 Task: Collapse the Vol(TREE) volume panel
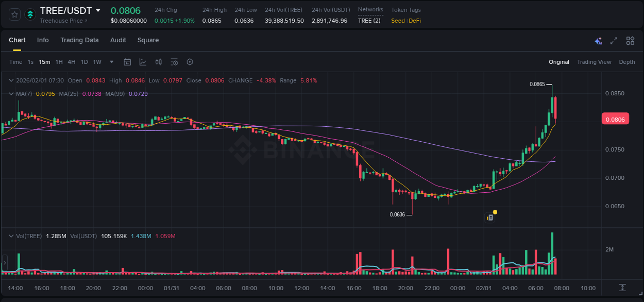[11, 236]
